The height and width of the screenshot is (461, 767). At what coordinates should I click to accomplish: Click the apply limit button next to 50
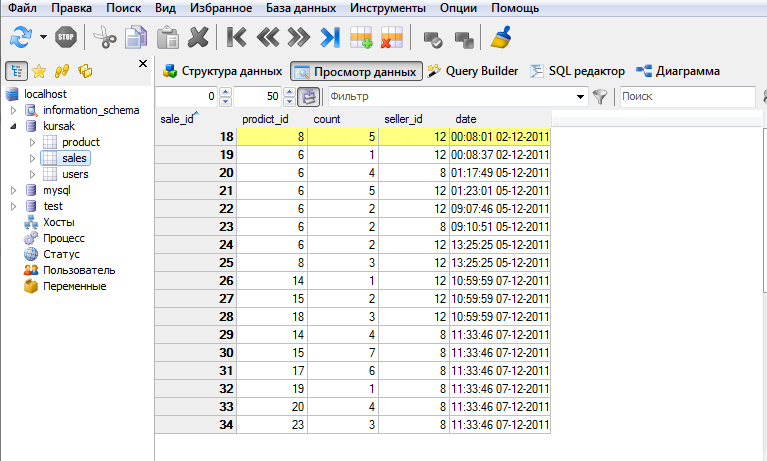point(309,97)
